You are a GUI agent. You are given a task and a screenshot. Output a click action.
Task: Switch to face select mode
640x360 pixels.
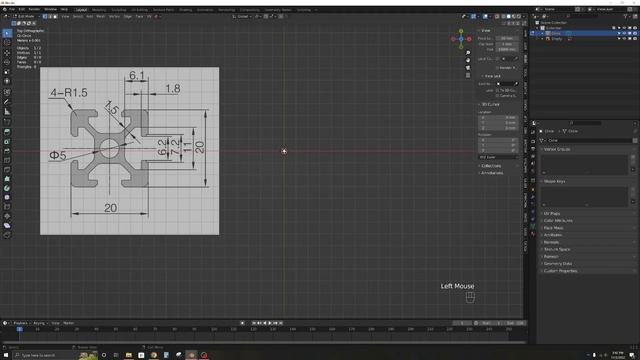pos(55,16)
